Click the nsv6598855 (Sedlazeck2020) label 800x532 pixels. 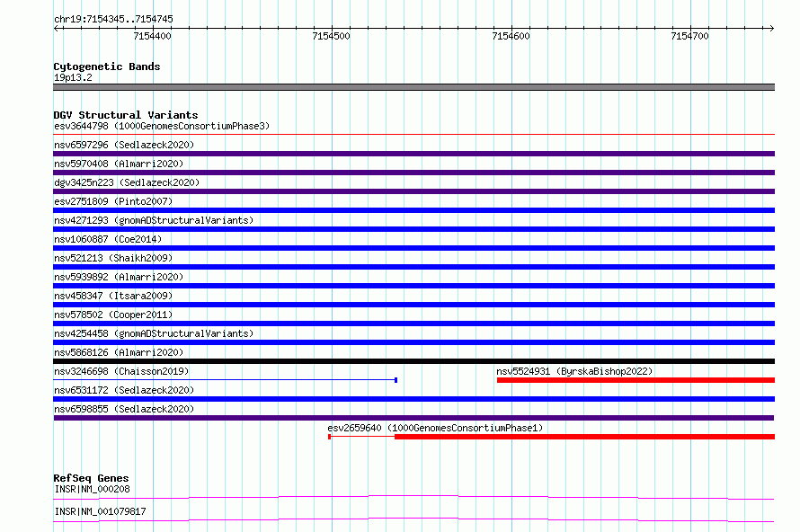pyautogui.click(x=124, y=409)
